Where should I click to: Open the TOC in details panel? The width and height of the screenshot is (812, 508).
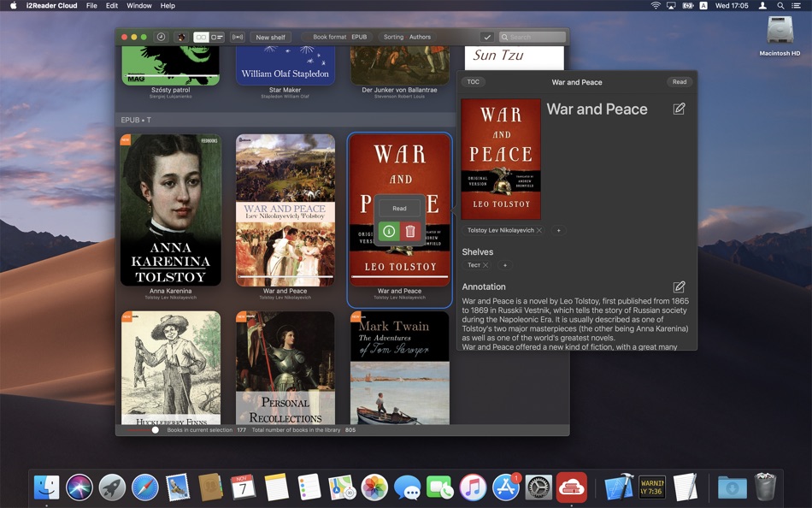[473, 82]
